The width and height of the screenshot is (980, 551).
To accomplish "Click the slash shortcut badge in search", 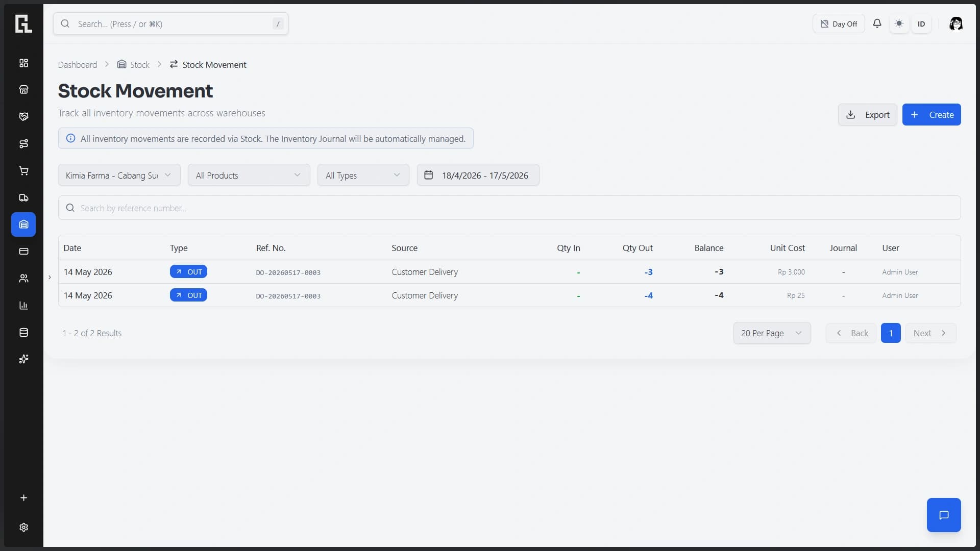I will [278, 23].
